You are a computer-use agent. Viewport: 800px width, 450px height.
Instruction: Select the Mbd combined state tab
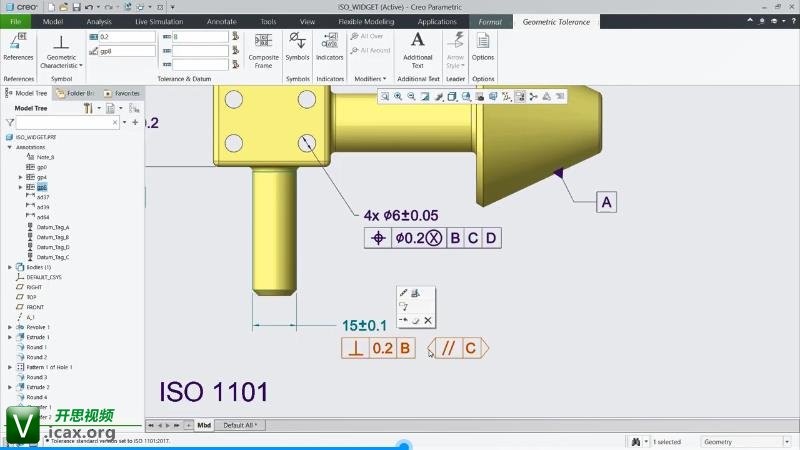204,425
